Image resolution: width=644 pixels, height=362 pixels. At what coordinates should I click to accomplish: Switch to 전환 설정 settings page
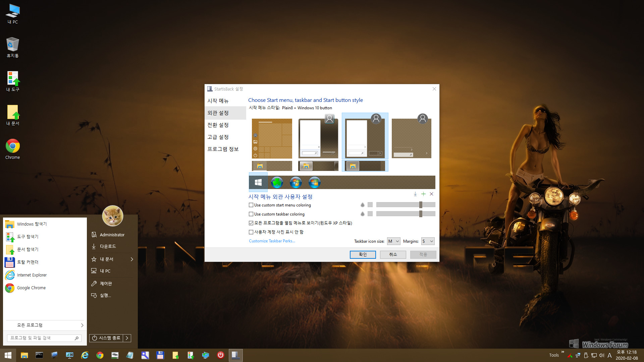pyautogui.click(x=225, y=125)
